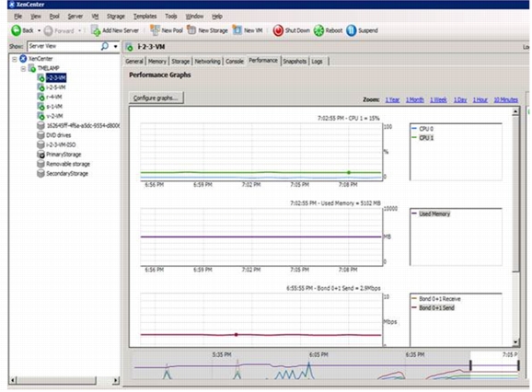Click the Back navigation icon

[x=16, y=30]
